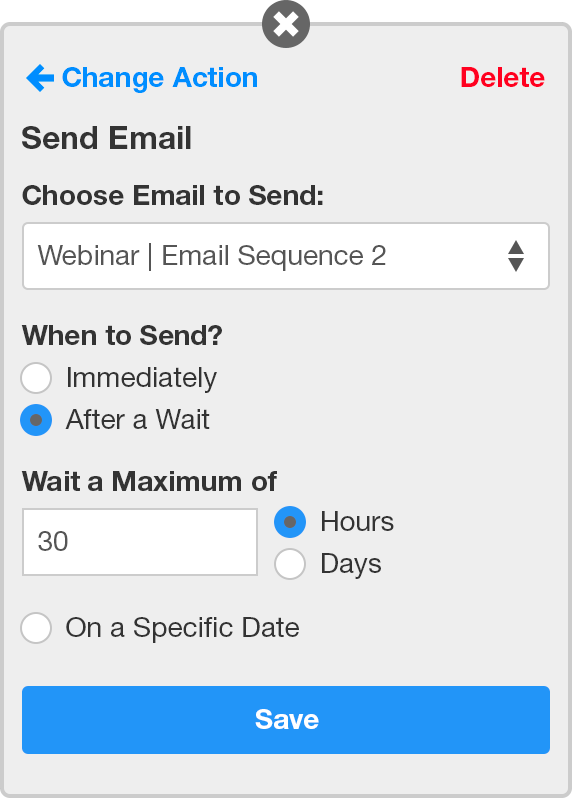Click the Immediately option label text
Image resolution: width=572 pixels, height=798 pixels.
(x=141, y=378)
